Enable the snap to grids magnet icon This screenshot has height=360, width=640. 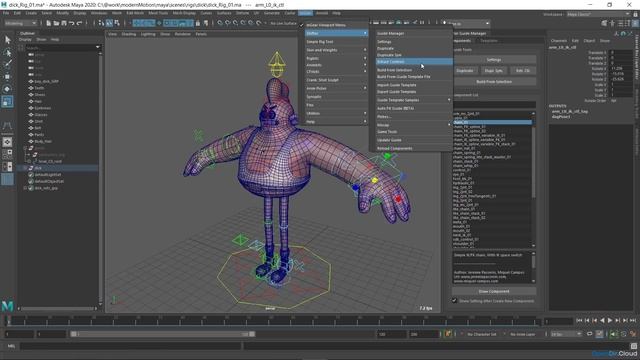point(220,23)
